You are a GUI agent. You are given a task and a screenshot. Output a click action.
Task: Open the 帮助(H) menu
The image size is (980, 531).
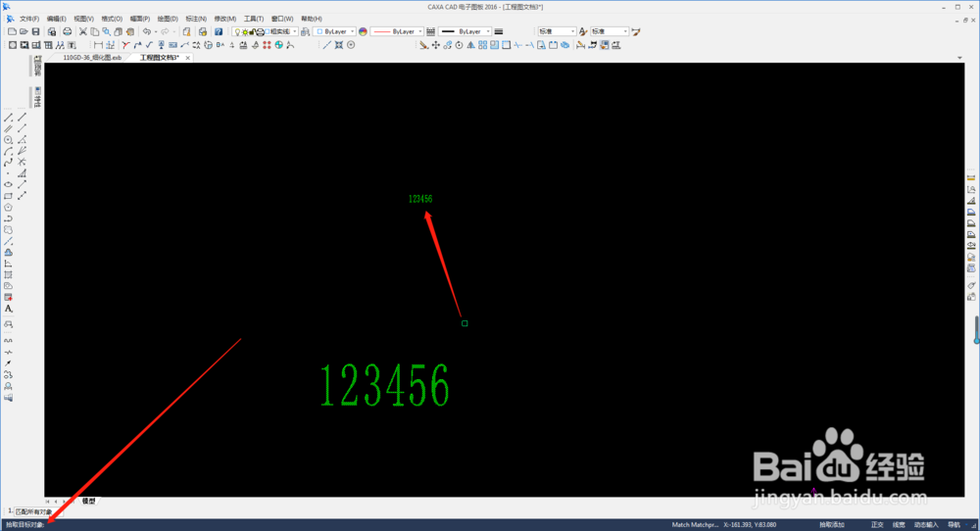(312, 19)
